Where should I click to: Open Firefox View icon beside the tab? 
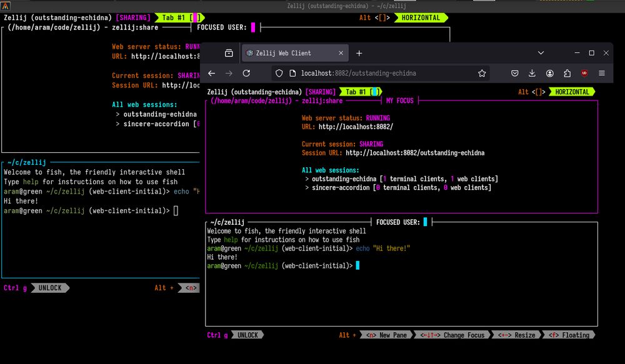tap(229, 53)
